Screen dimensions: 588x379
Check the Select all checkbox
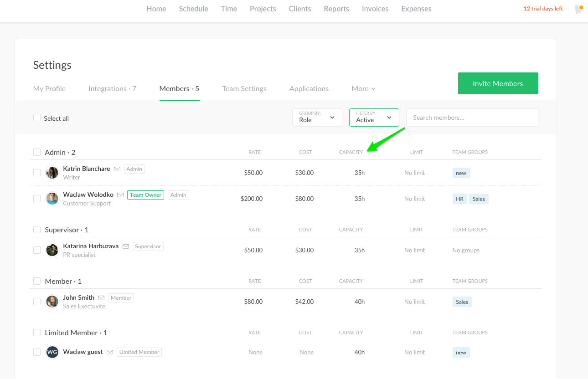pos(37,118)
